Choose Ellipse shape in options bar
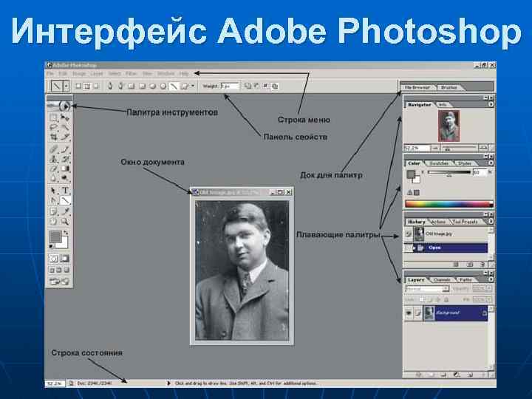This screenshot has width=532, height=399. (153, 86)
